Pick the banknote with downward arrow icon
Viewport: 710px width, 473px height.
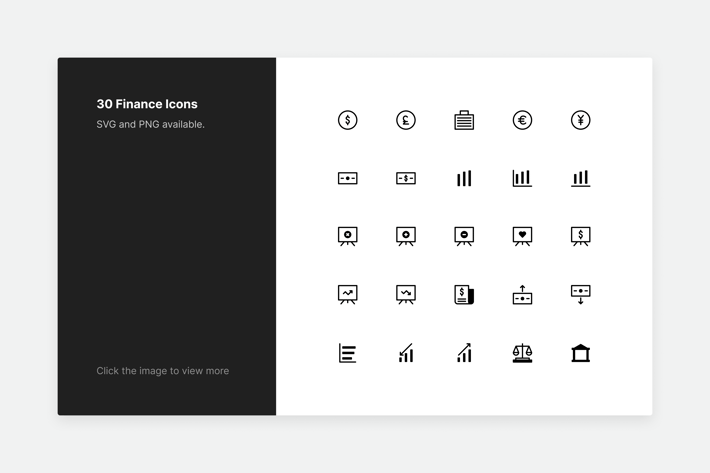[580, 295]
